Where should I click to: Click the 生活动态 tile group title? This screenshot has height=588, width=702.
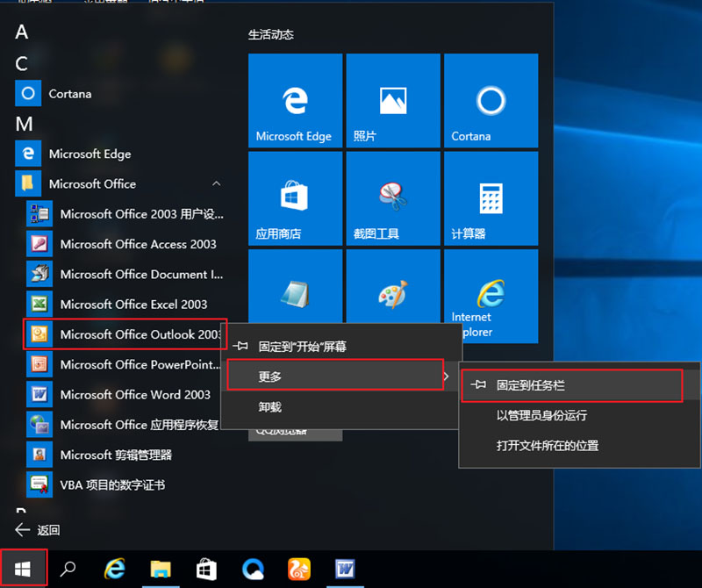click(x=271, y=34)
